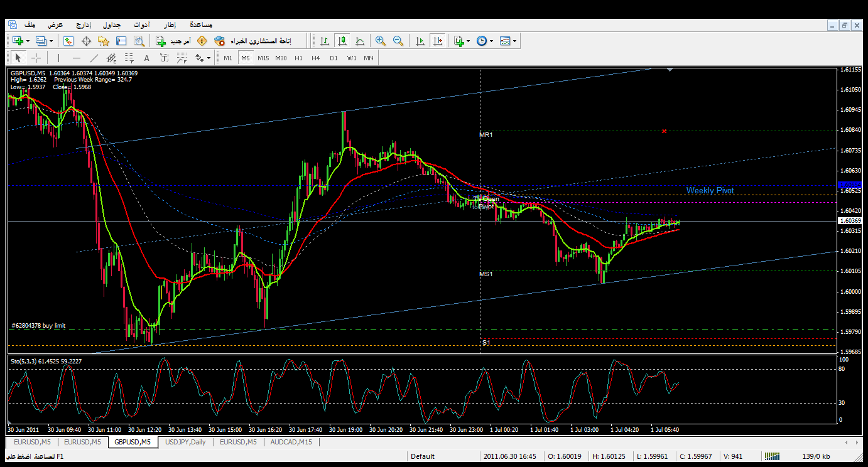This screenshot has height=467, width=868.
Task: Select the Fibonacci Retracement tool
Action: click(129, 58)
